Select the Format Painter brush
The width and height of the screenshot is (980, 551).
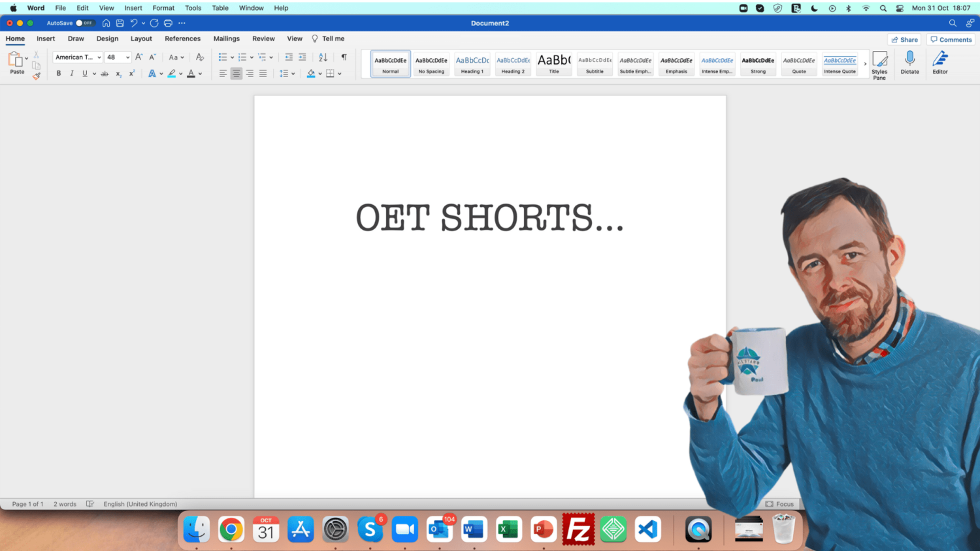(x=37, y=76)
